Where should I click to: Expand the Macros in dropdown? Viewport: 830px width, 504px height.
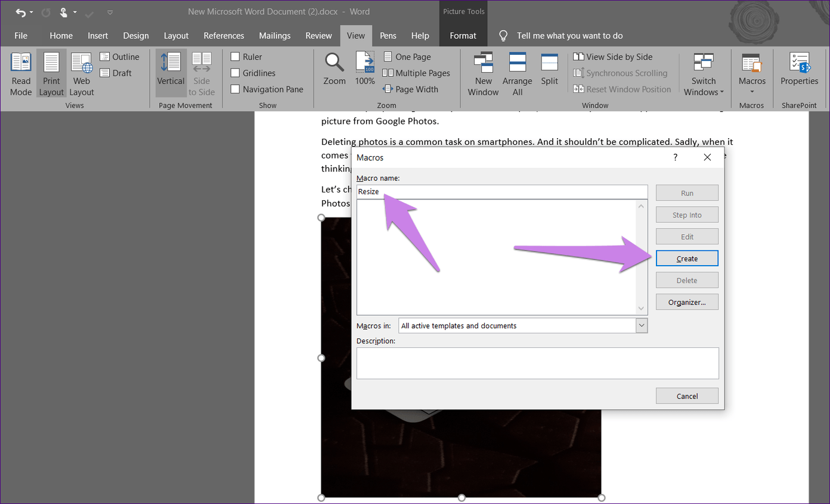pyautogui.click(x=642, y=326)
